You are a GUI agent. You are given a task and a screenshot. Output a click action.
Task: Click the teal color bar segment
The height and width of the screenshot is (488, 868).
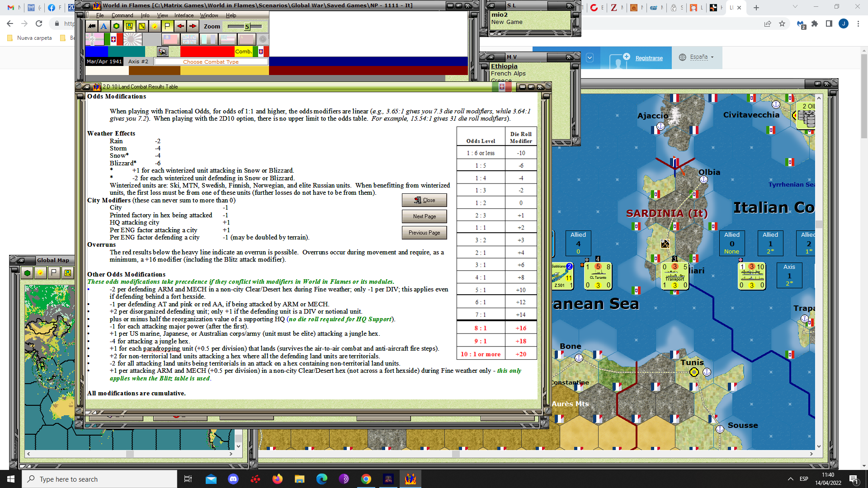coord(127,52)
